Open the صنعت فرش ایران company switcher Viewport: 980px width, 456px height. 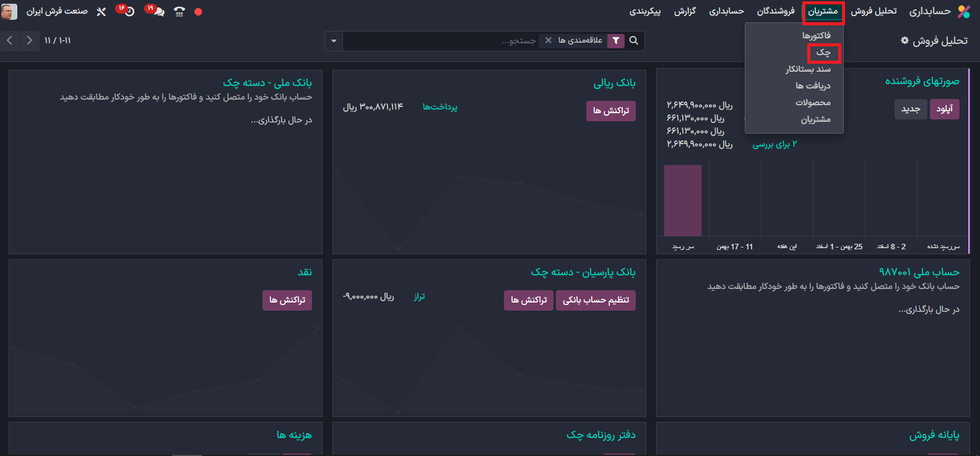[57, 11]
